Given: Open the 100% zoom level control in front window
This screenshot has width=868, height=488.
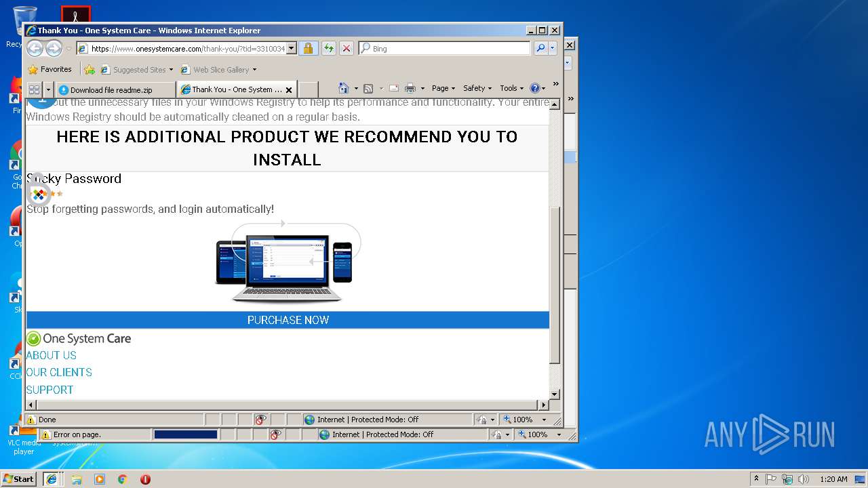Looking at the screenshot, I should click(524, 420).
